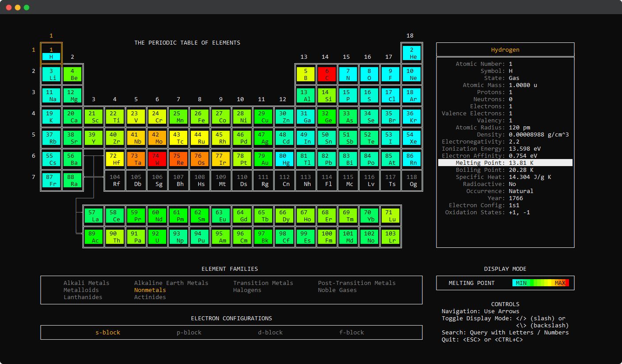
Task: Select the Gold (Au) element cell
Action: 263,159
